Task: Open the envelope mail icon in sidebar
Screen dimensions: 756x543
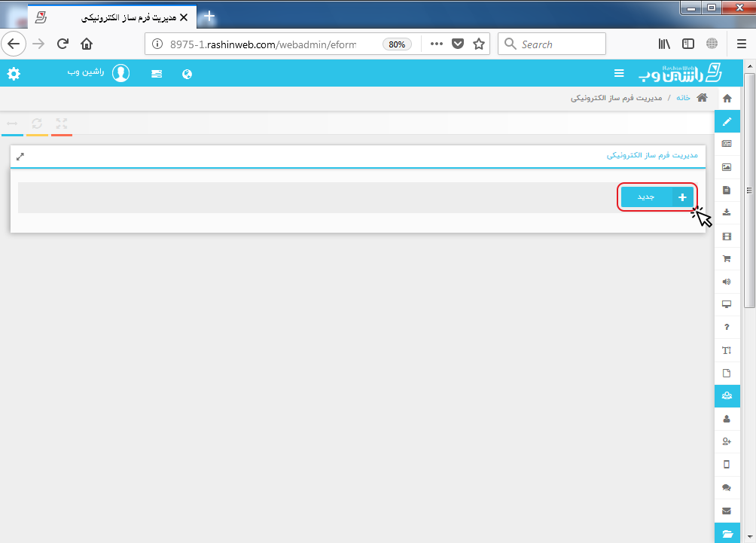Action: (x=727, y=511)
